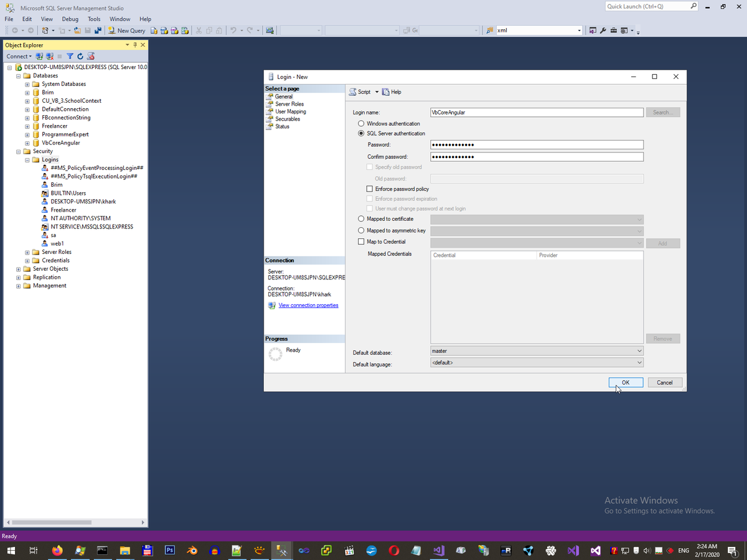The width and height of the screenshot is (747, 560).
Task: Select the Status page
Action: tap(282, 126)
